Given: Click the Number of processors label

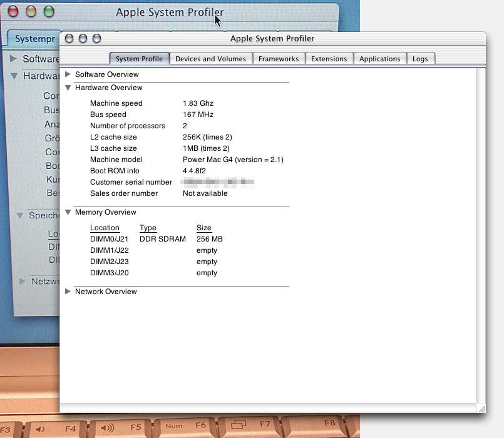Looking at the screenshot, I should (128, 126).
